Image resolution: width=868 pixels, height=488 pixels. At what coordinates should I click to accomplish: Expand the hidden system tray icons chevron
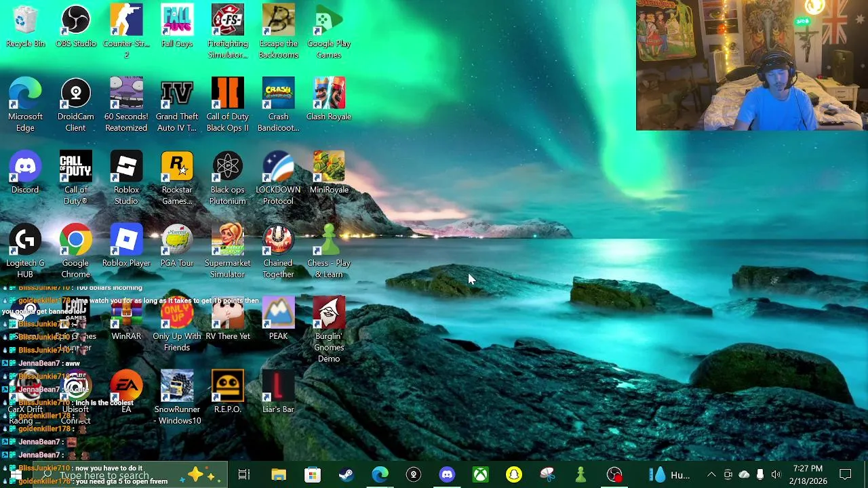click(711, 474)
